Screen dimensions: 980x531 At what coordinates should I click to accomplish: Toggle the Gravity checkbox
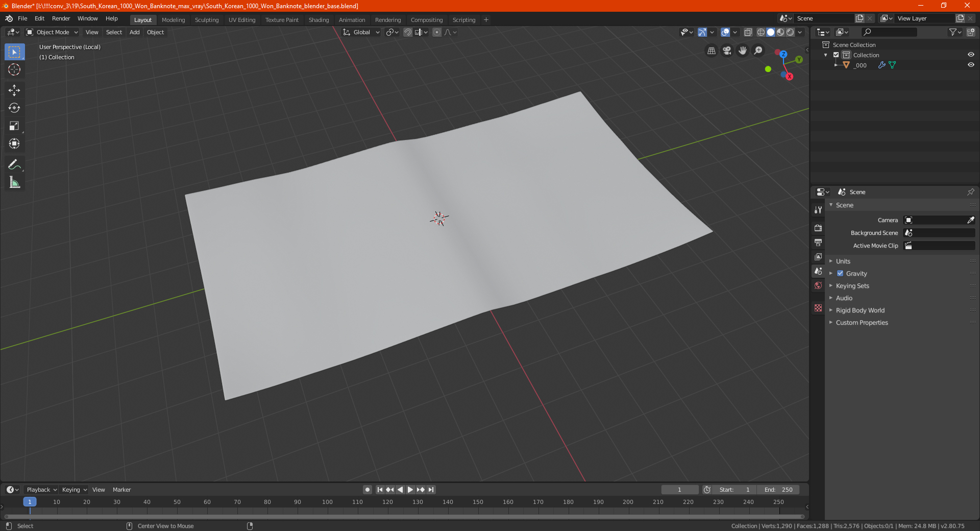coord(840,273)
